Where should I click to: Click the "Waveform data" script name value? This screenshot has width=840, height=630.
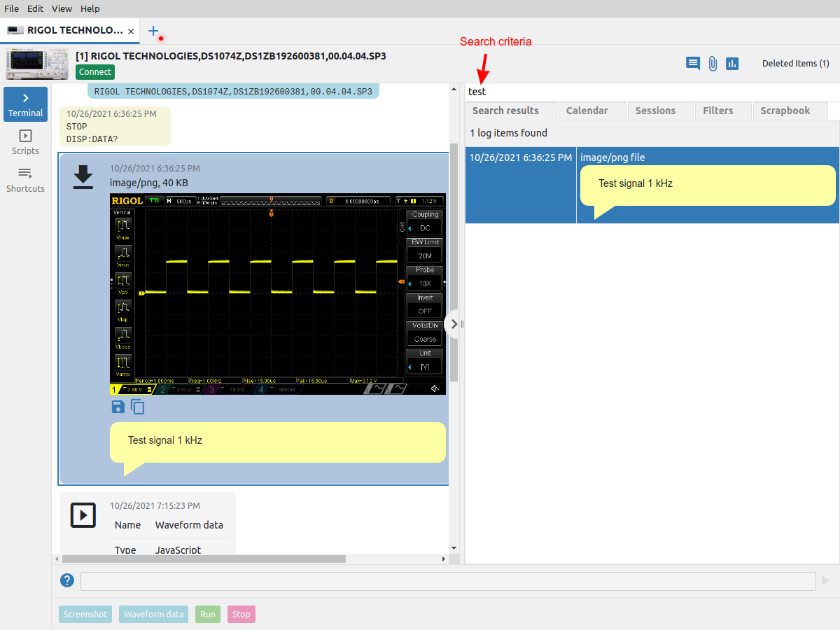(189, 525)
